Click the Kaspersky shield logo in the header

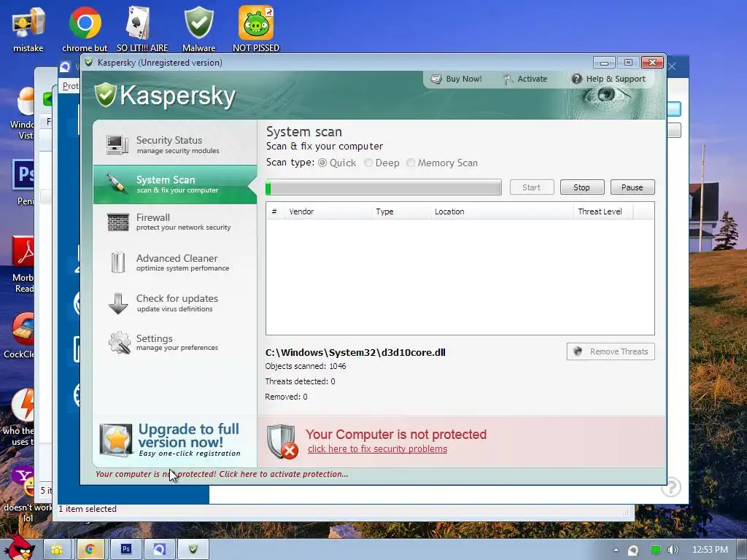pyautogui.click(x=105, y=95)
